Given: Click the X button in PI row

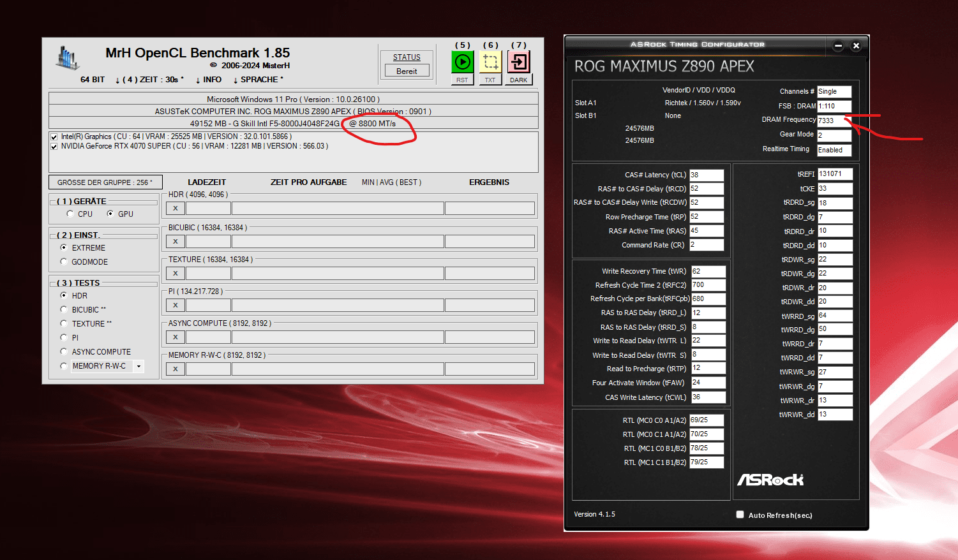Looking at the screenshot, I should coord(176,305).
